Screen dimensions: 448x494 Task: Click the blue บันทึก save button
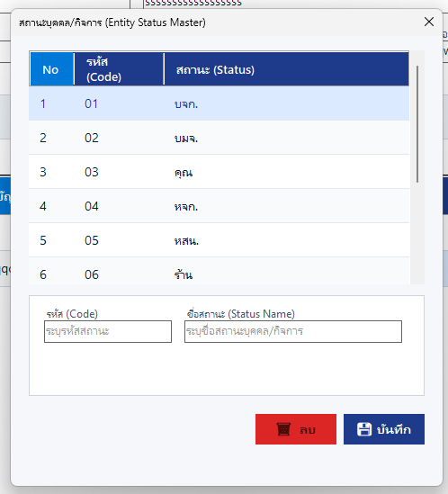point(384,429)
